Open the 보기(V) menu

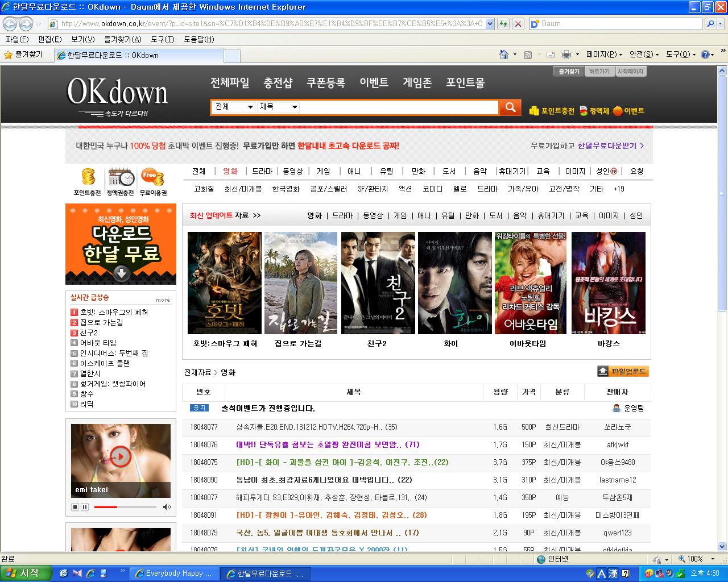[82, 39]
